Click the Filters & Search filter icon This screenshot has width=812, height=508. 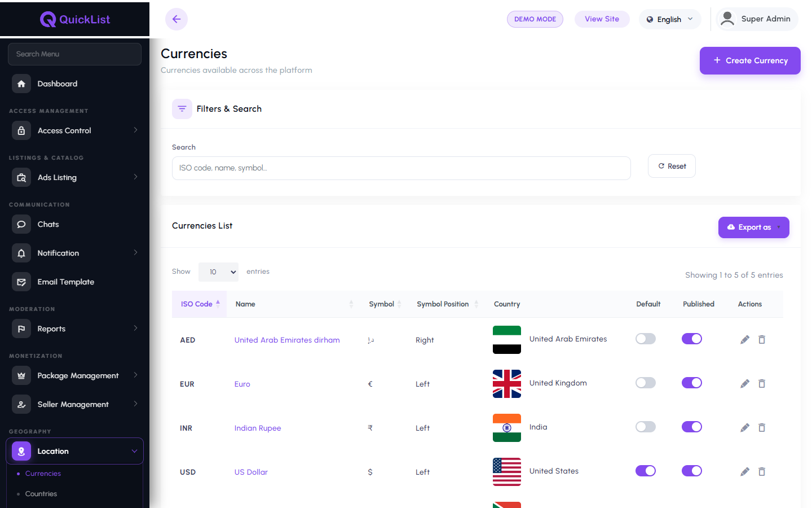(182, 109)
